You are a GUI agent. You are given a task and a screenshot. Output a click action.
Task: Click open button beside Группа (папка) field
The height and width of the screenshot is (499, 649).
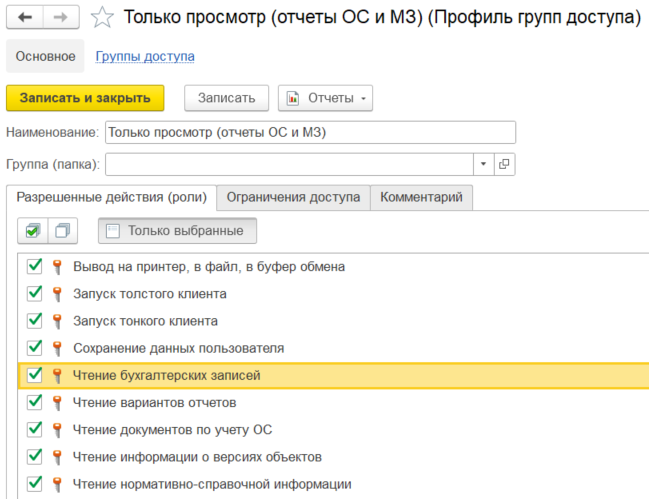tap(504, 164)
